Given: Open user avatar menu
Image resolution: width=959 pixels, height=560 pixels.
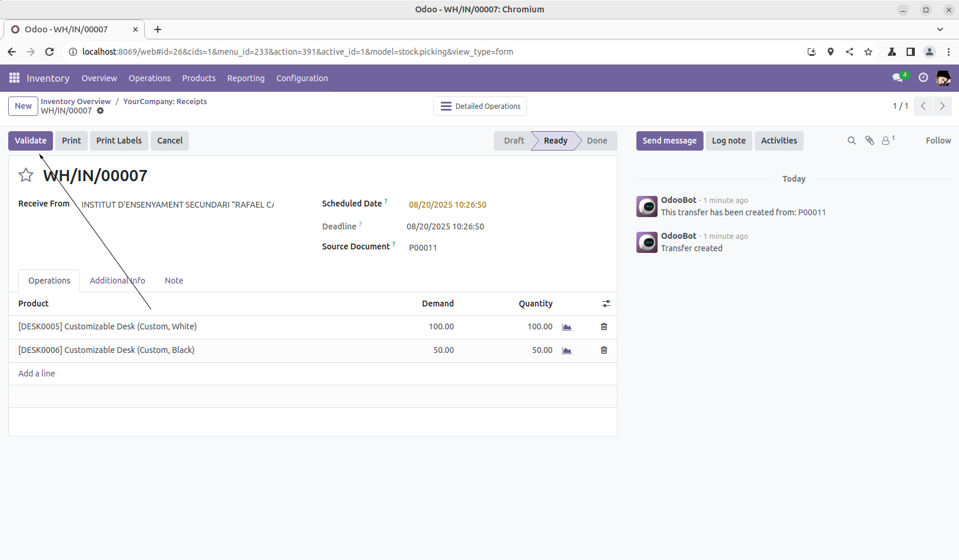Looking at the screenshot, I should tap(943, 78).
